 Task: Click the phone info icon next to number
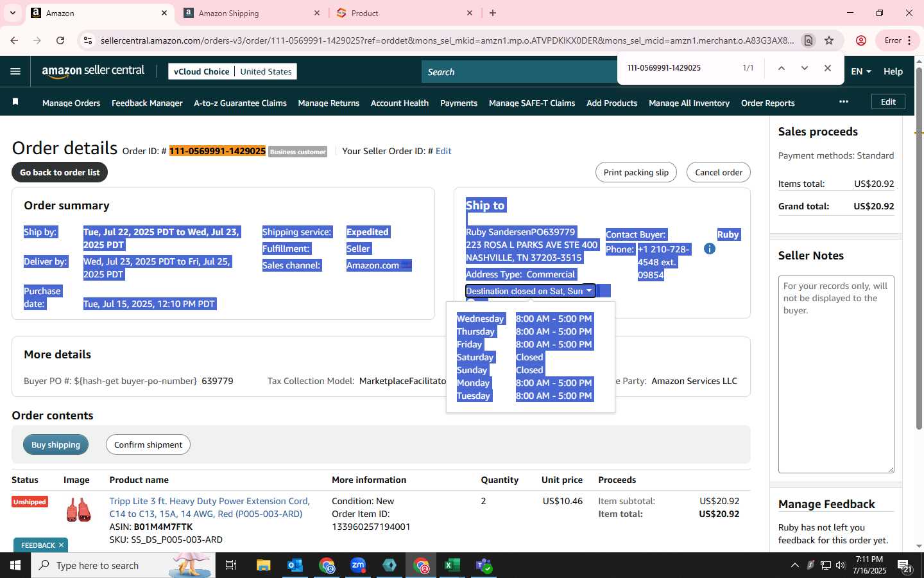coord(710,249)
